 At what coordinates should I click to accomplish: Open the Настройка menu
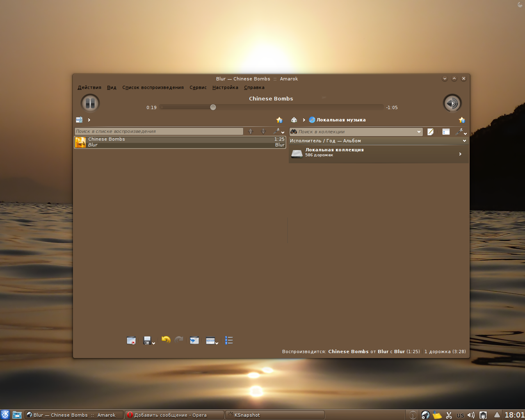tap(225, 87)
